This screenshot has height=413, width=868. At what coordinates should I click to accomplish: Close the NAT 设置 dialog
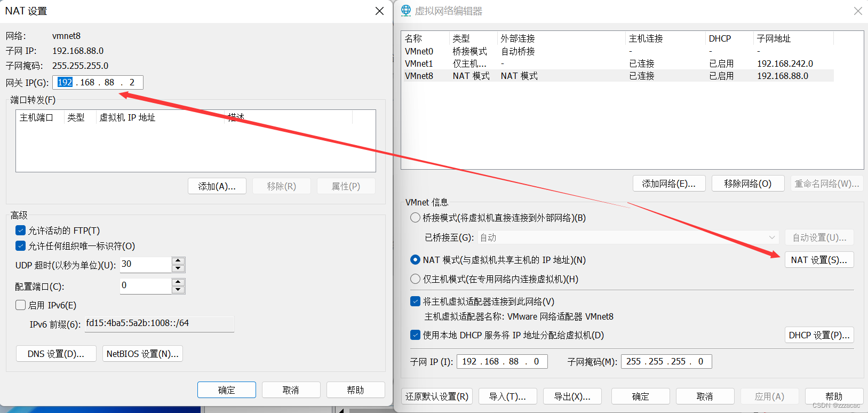tap(379, 11)
